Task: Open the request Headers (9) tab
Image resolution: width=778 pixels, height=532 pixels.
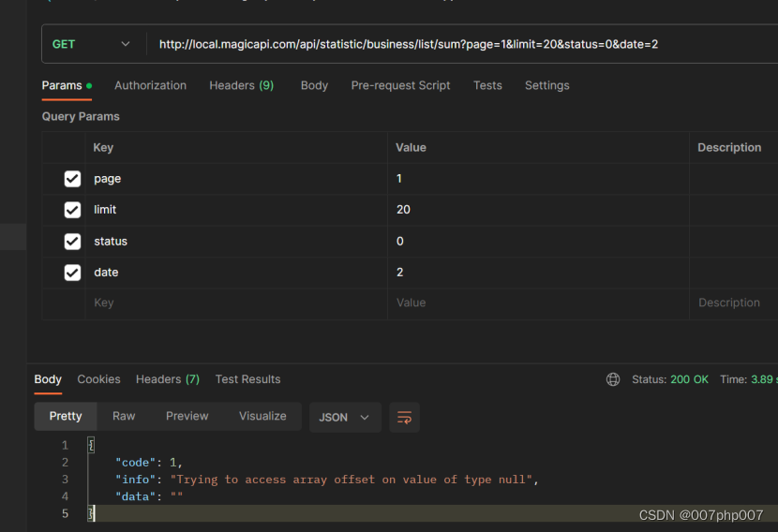Action: pos(241,85)
